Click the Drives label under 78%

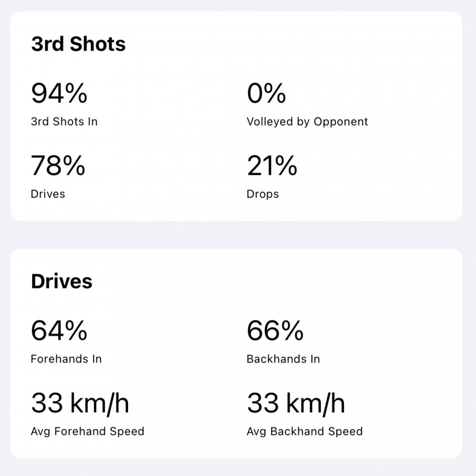[x=48, y=194]
